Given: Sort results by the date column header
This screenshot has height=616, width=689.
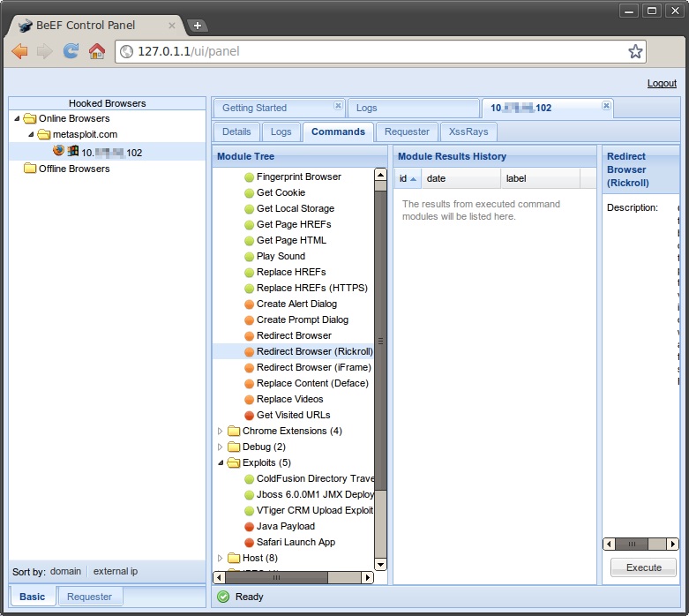Looking at the screenshot, I should [461, 178].
